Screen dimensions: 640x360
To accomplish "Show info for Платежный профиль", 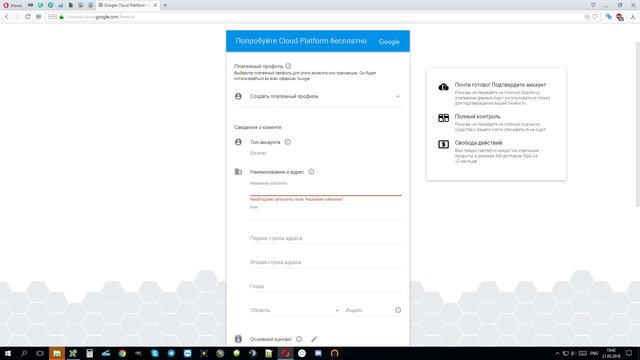I will pos(288,66).
